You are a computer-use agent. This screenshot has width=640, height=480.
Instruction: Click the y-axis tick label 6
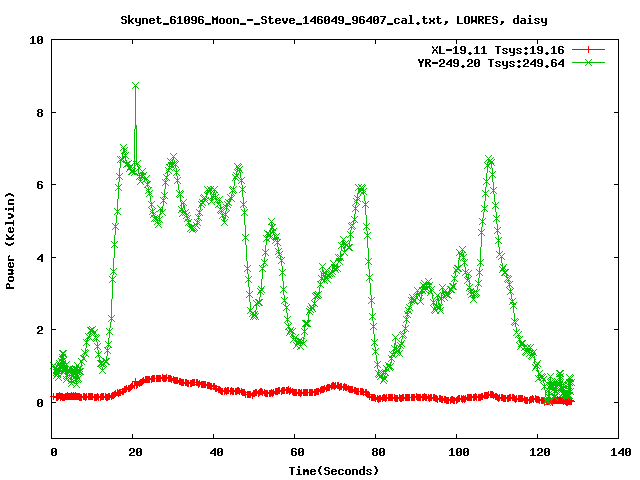tap(40, 185)
